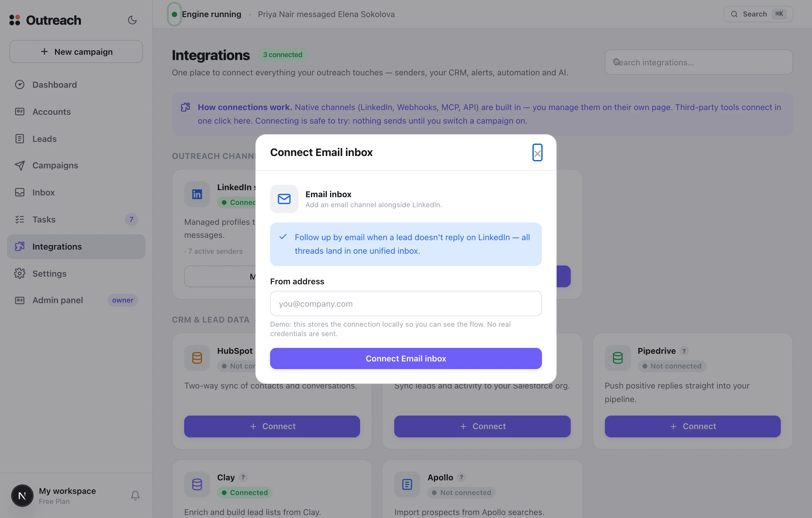Click the HubSpot database icon
Image resolution: width=812 pixels, height=518 pixels.
click(197, 358)
